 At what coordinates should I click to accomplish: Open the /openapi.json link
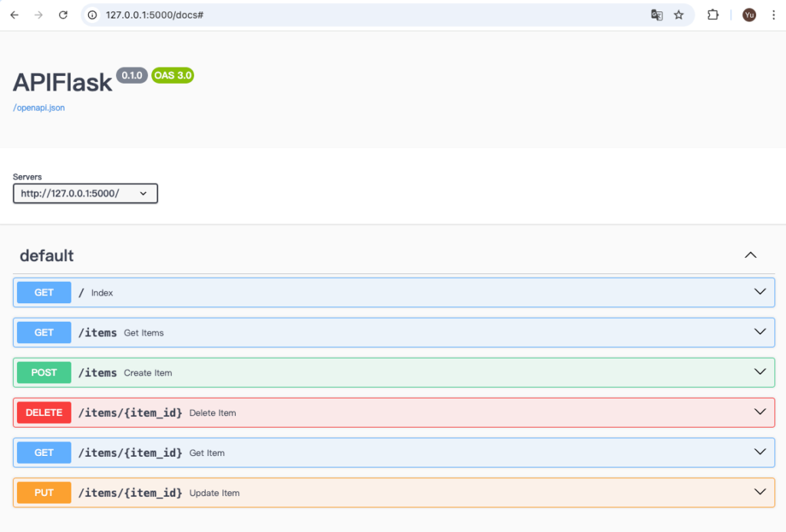(39, 107)
